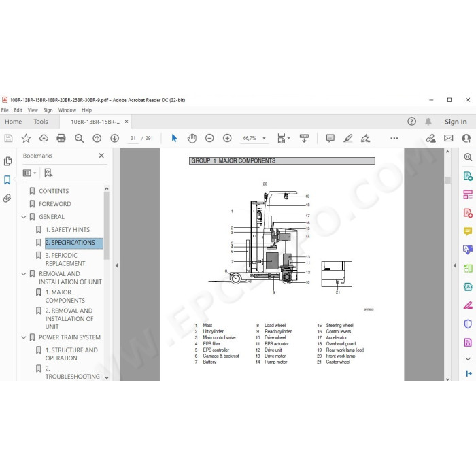476x476 pixels.
Task: Switch to the Home tab
Action: 14,122
